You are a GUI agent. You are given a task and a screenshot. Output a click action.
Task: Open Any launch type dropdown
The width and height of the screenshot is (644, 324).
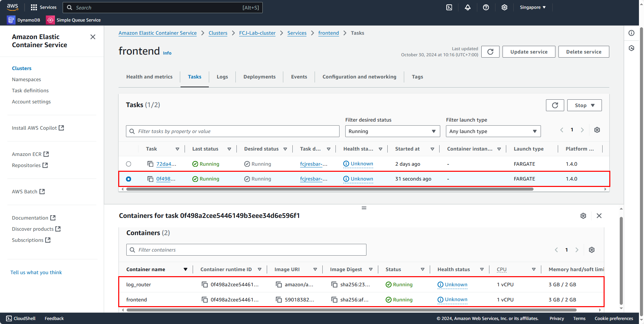[x=493, y=131]
